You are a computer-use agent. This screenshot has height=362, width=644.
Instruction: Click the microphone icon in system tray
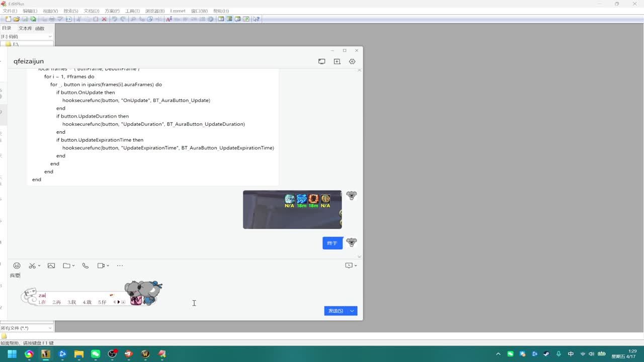point(558,354)
